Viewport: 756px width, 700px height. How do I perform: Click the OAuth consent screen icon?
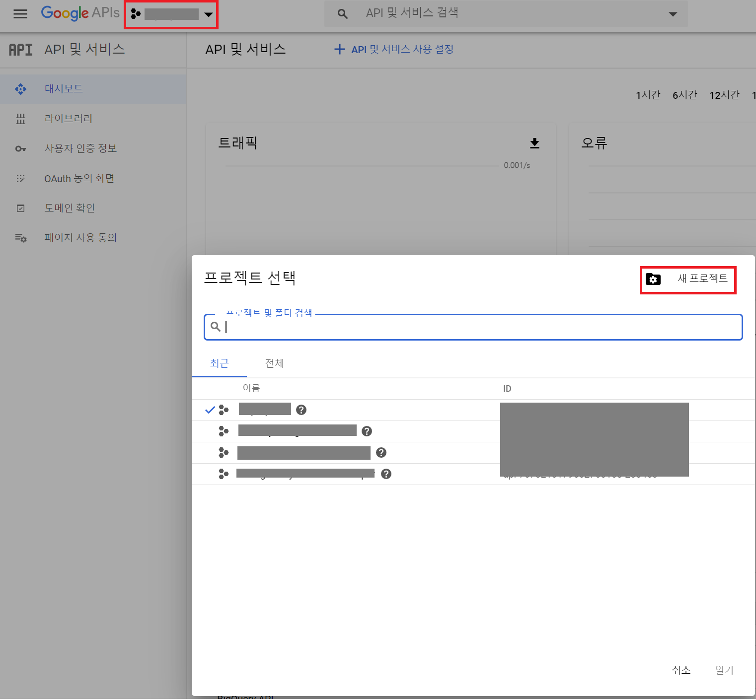click(20, 179)
